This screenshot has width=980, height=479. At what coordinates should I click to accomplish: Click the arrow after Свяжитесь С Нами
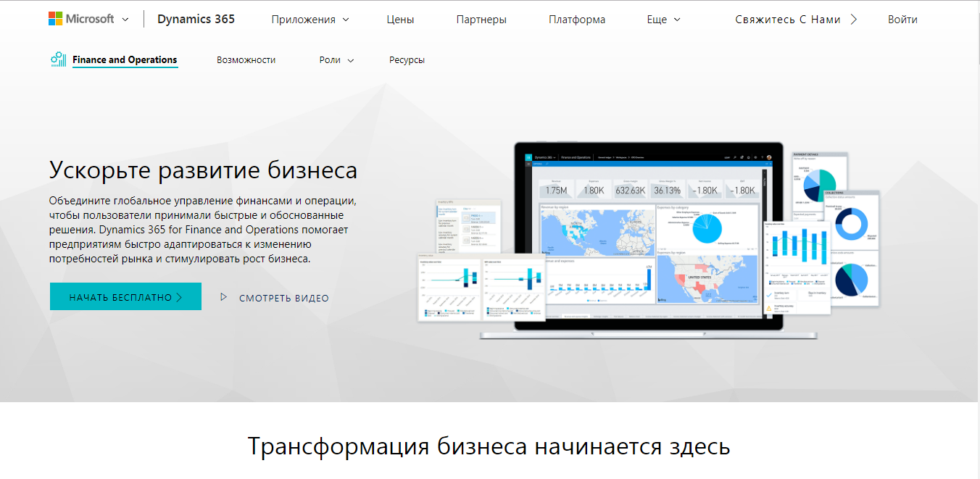(x=854, y=20)
